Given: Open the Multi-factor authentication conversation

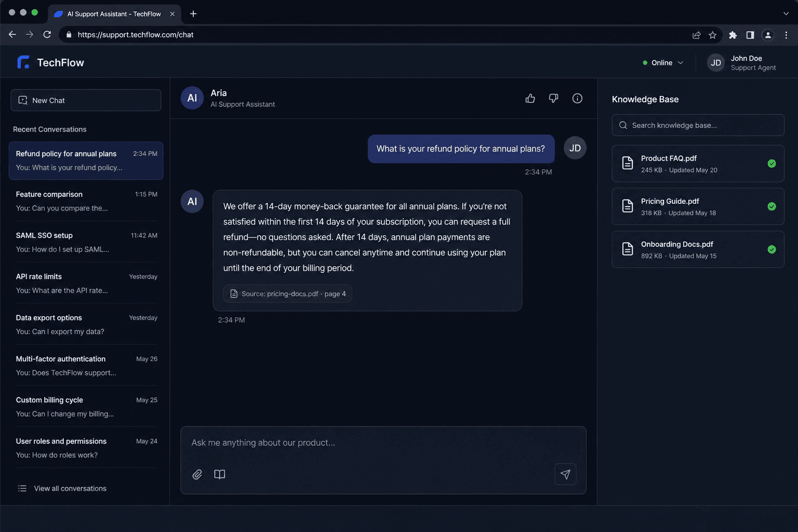Looking at the screenshot, I should [86, 365].
